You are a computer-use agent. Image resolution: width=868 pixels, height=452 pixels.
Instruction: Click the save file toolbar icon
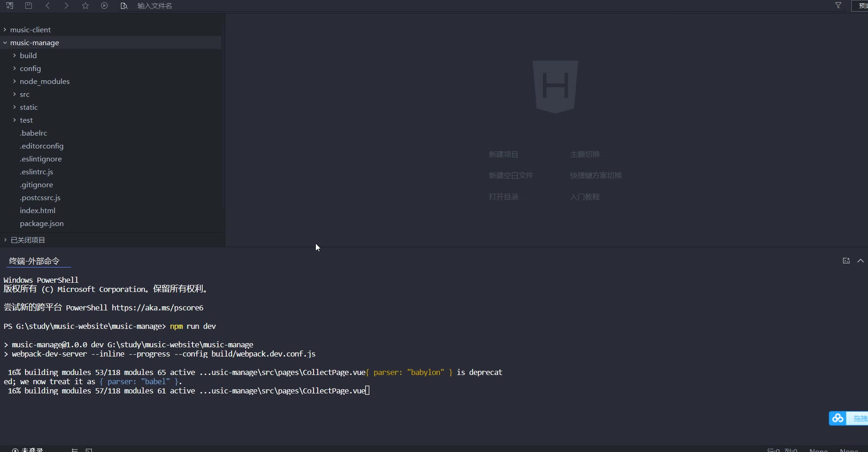click(x=29, y=6)
